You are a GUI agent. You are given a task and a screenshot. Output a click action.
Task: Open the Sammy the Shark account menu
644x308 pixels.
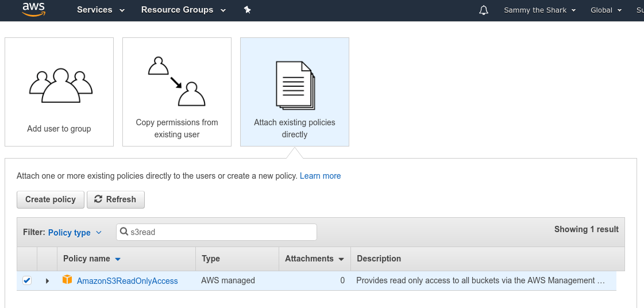(x=539, y=10)
